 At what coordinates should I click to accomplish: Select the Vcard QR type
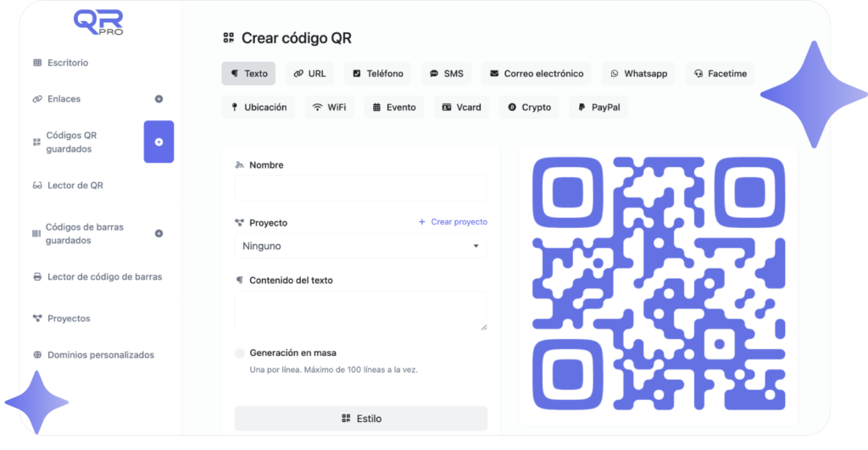[461, 108]
